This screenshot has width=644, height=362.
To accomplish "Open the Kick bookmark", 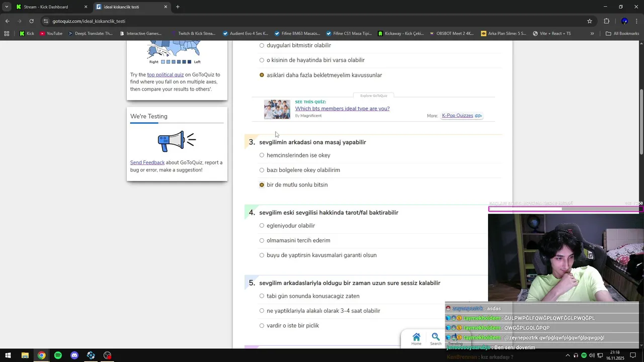I will [x=27, y=34].
